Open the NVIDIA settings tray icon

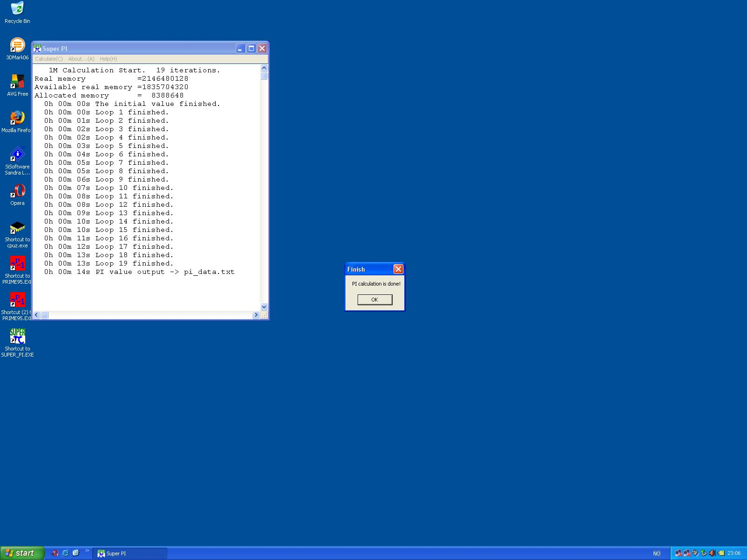(x=721, y=553)
